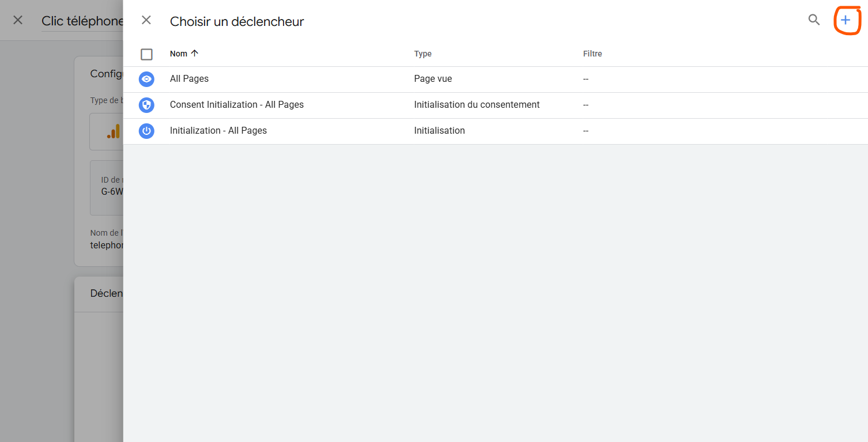Click the Nom column header label

178,54
